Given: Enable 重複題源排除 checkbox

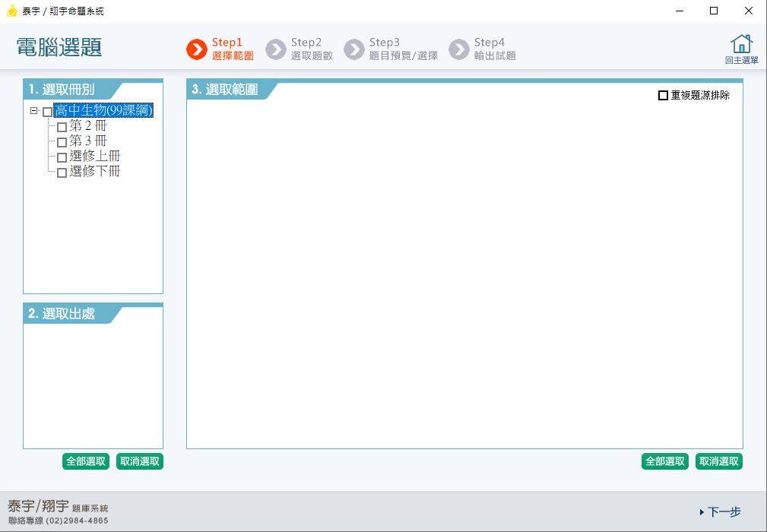Looking at the screenshot, I should click(663, 95).
